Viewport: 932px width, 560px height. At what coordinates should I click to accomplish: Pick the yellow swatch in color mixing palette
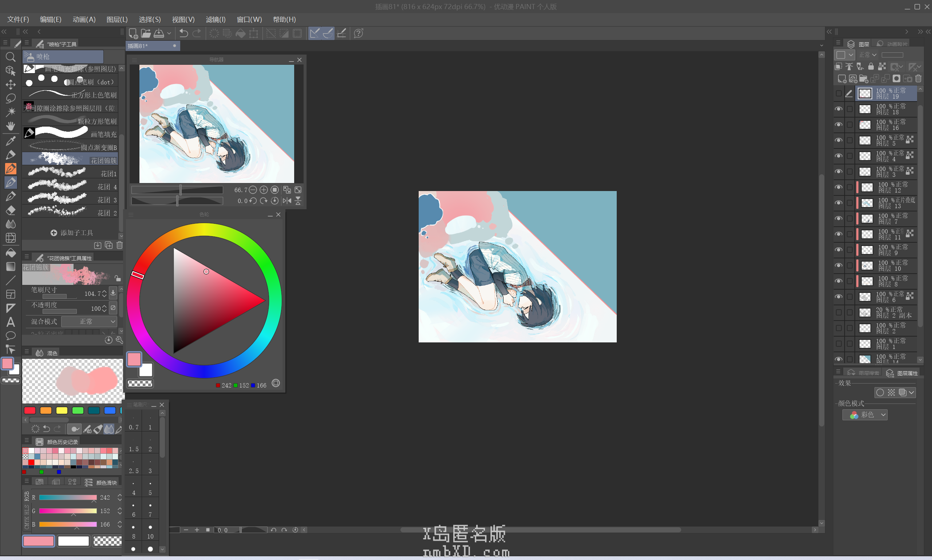tap(62, 410)
